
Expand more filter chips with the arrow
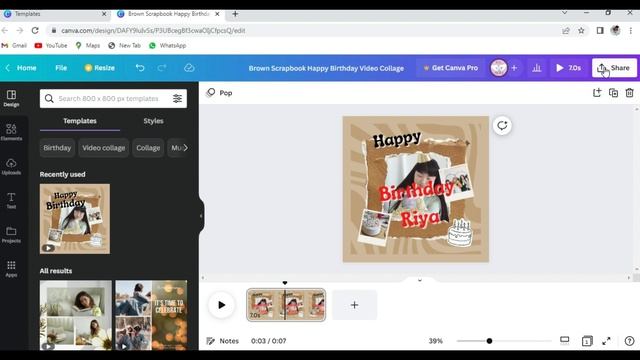coord(185,148)
